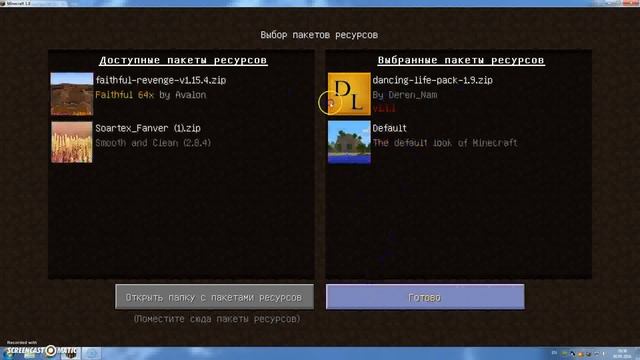Select faithful-revenge-v1.15.4.zip file name
The width and height of the screenshot is (640, 360).
(160, 80)
